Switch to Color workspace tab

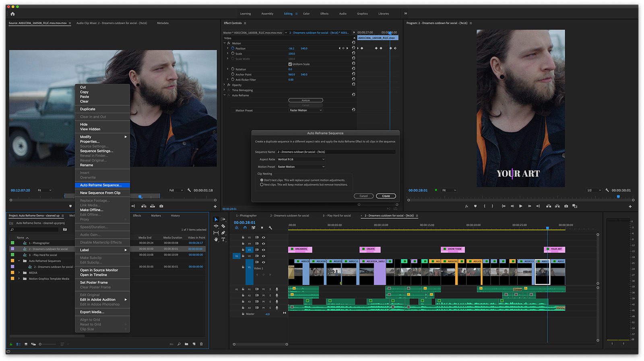[306, 14]
